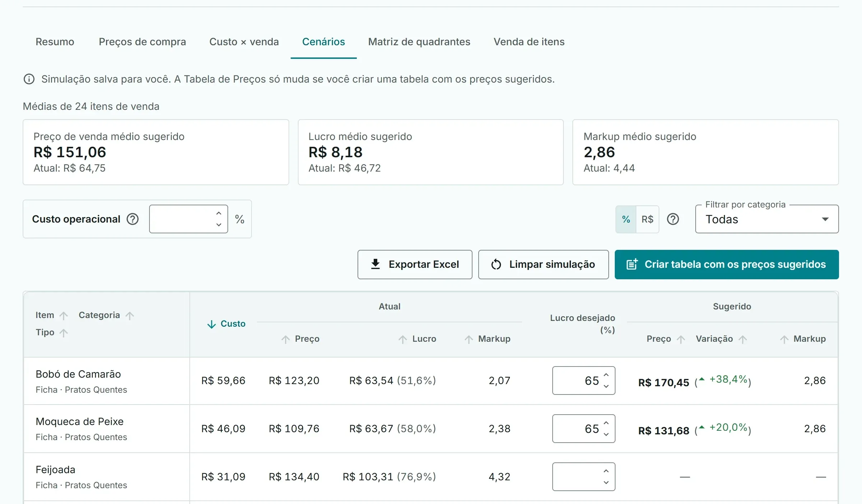Click Preço de venda médio sugerido card
This screenshot has width=862, height=504.
pos(156,152)
